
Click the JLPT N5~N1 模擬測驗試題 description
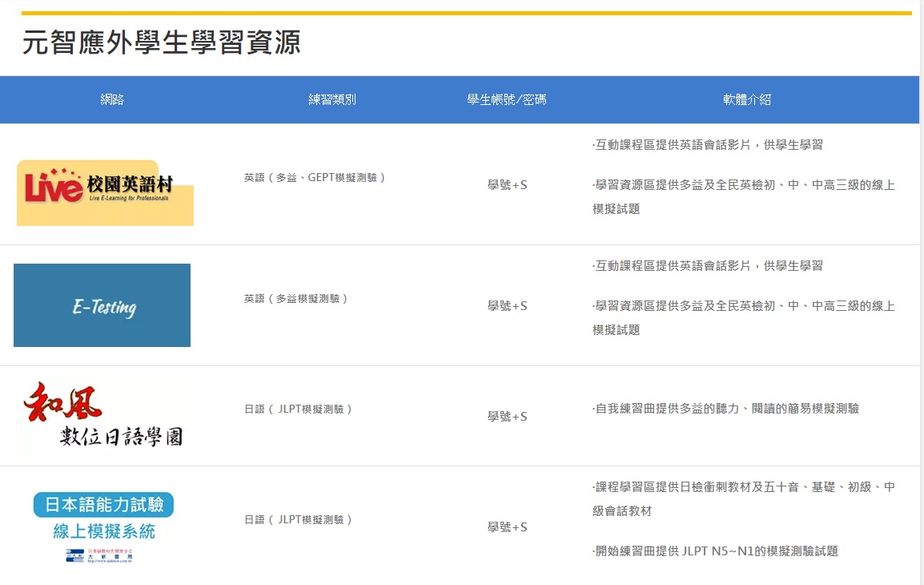pos(715,551)
